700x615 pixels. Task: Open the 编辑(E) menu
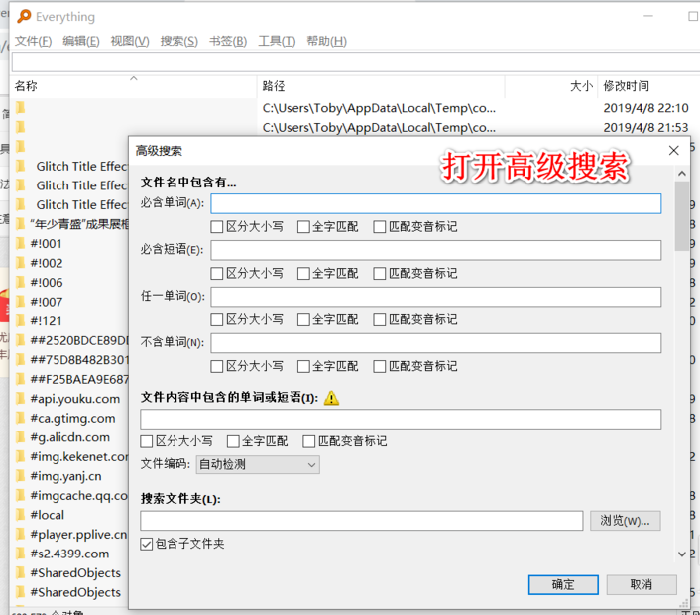point(80,41)
